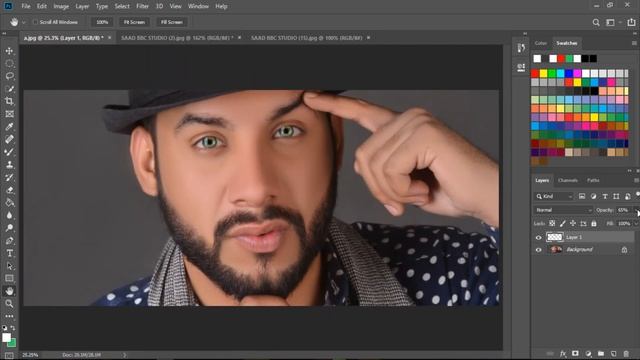
Task: Create new fill or adjustment layer
Action: tap(588, 353)
